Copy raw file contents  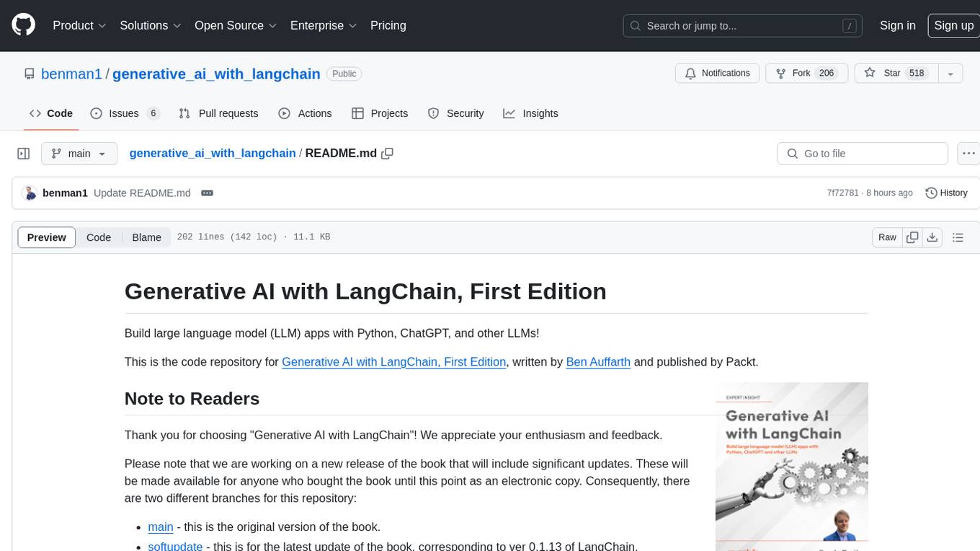[912, 237]
